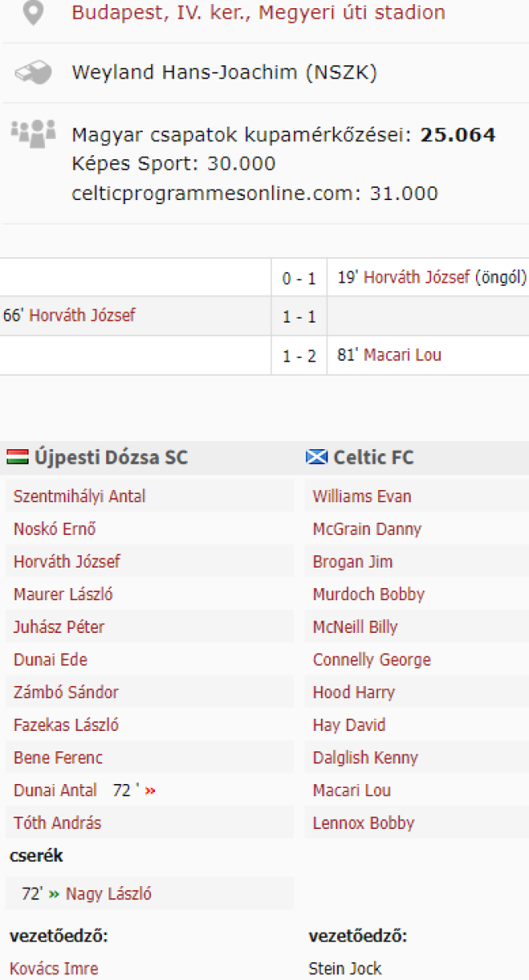View Szentmihályi Antal player page
The width and height of the screenshot is (529, 980).
[79, 497]
